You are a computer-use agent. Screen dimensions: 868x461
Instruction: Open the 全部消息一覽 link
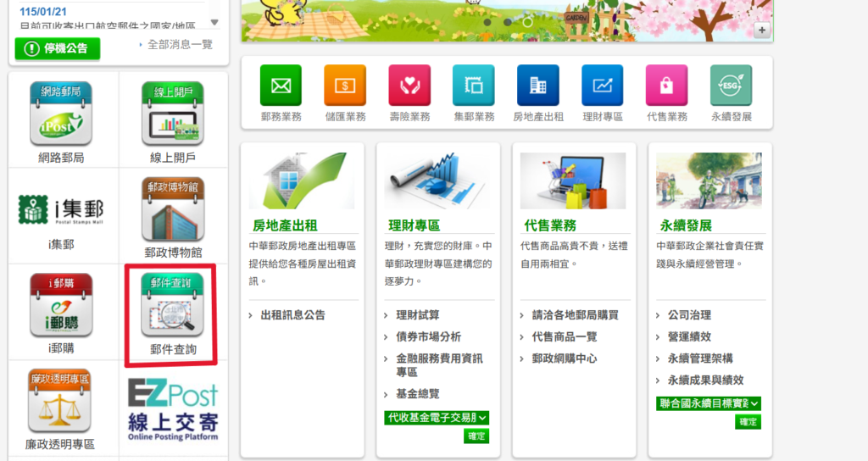(x=179, y=45)
